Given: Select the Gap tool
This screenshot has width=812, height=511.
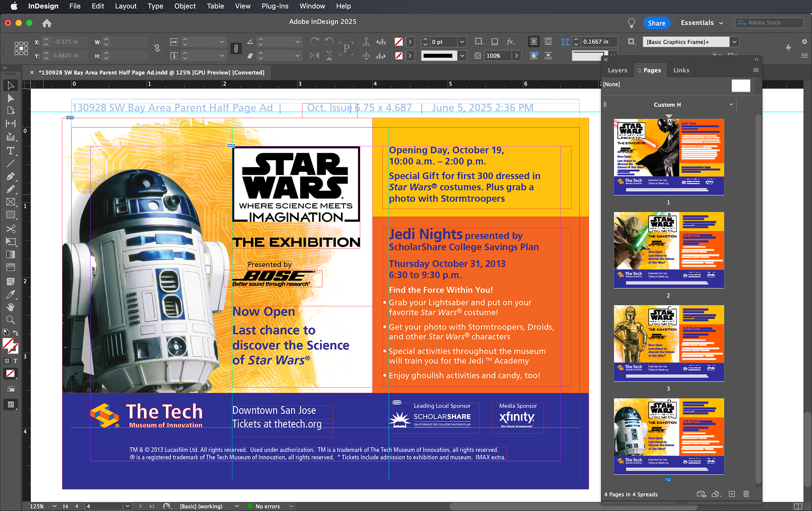Looking at the screenshot, I should click(11, 123).
